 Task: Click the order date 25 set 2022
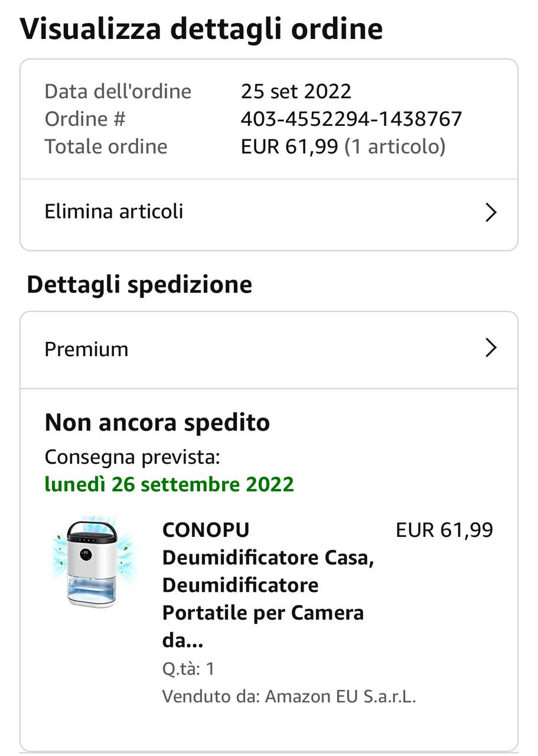click(x=296, y=92)
